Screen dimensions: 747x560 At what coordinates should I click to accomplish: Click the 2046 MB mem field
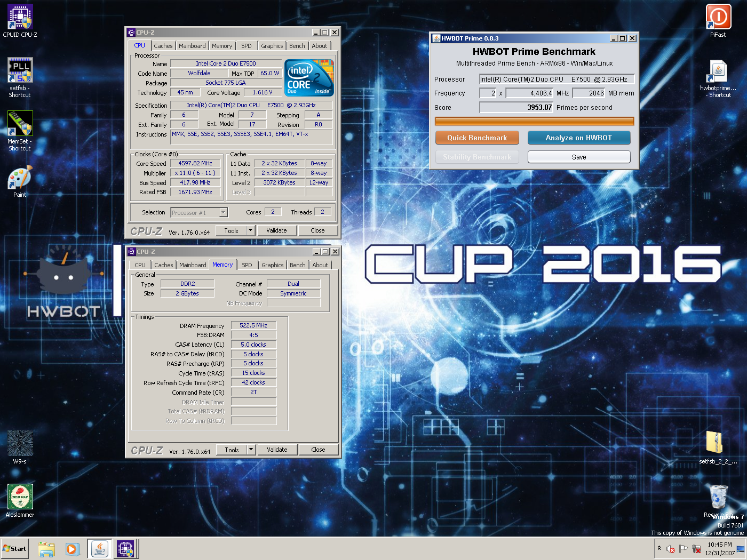point(589,93)
